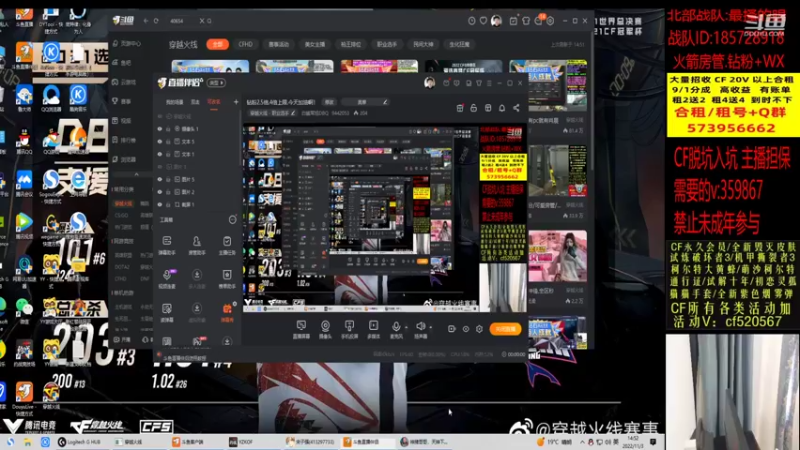The height and width of the screenshot is (450, 800).
Task: Select the CFHD category tab
Action: click(245, 44)
